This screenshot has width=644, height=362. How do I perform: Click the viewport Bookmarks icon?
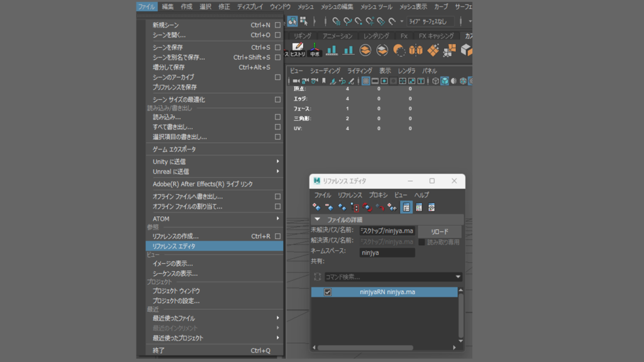(324, 81)
